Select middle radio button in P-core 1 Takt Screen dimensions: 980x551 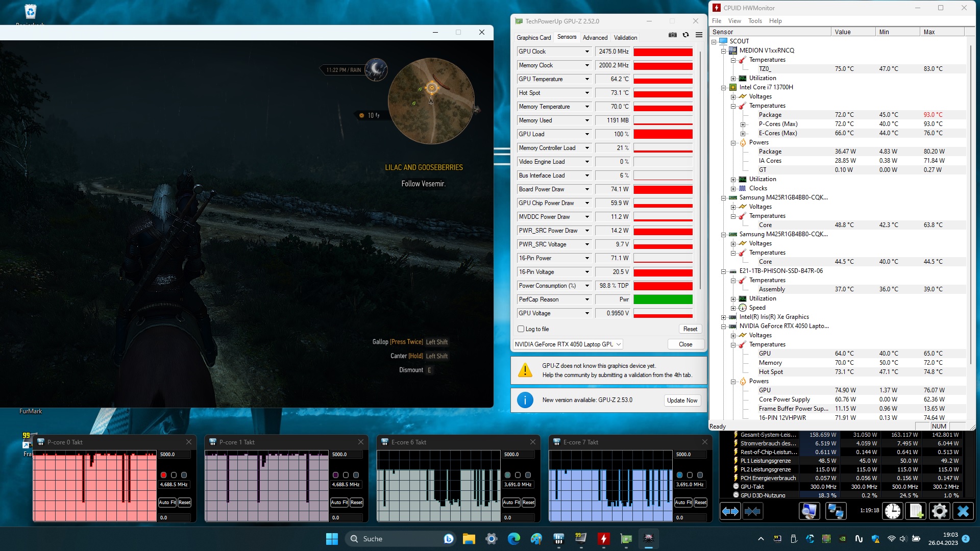tap(346, 475)
